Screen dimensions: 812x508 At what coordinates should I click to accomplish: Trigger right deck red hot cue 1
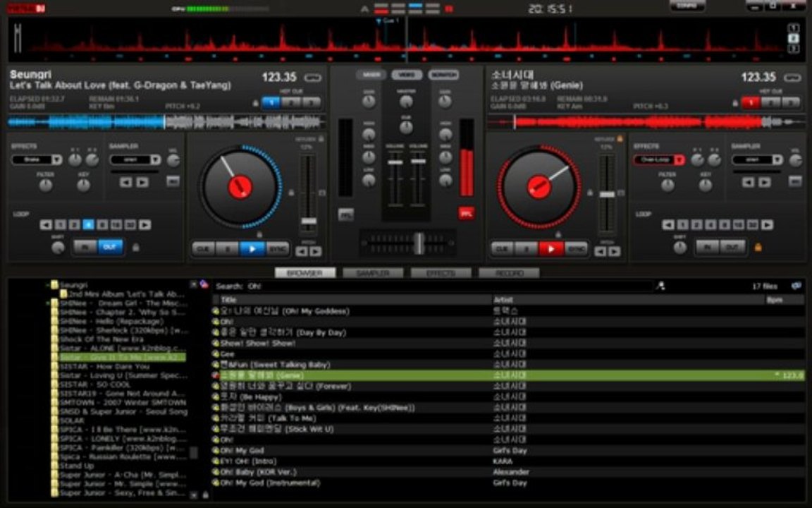[x=751, y=102]
